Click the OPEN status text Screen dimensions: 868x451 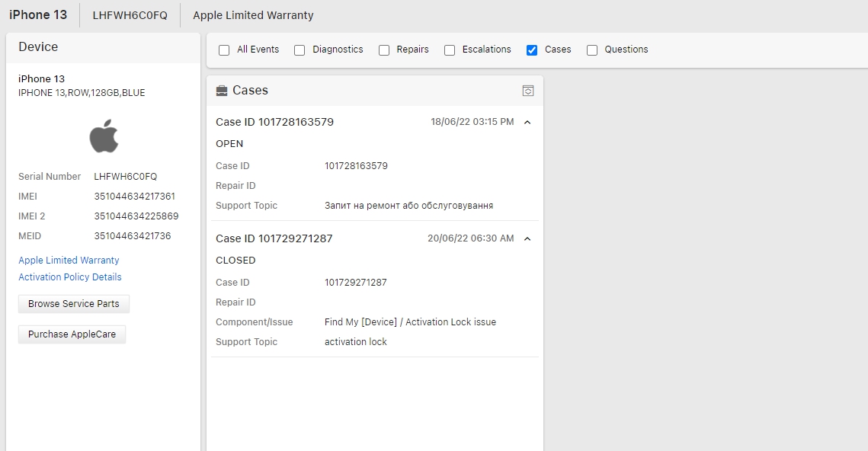(229, 144)
